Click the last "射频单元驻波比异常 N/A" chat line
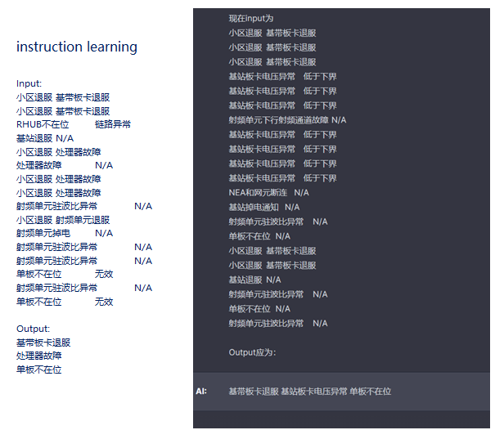This screenshot has width=504, height=439. pos(277,324)
